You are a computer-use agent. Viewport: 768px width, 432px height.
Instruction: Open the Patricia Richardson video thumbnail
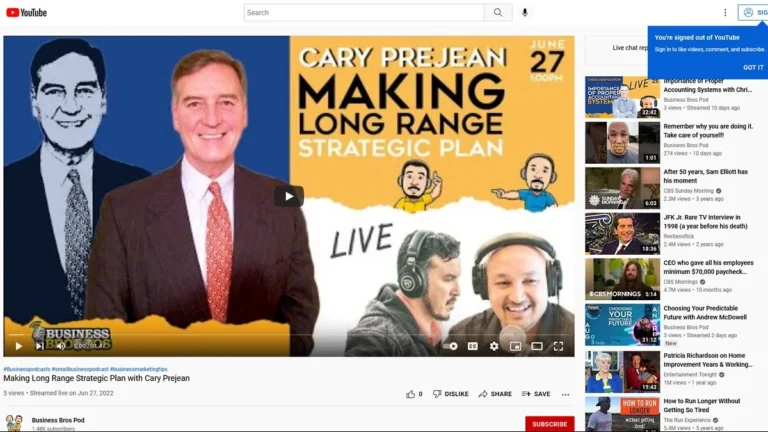[x=622, y=371]
